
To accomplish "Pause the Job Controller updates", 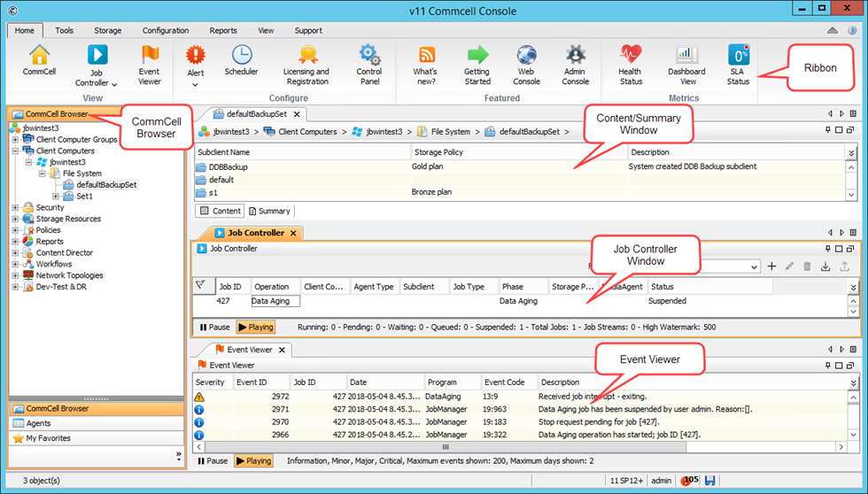I will point(214,328).
